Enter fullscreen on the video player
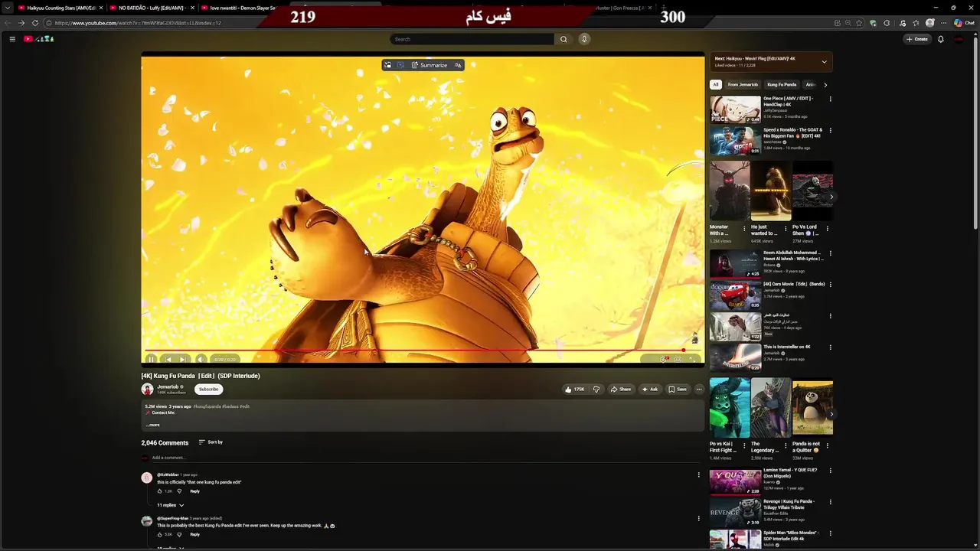The image size is (980, 551). tap(692, 359)
